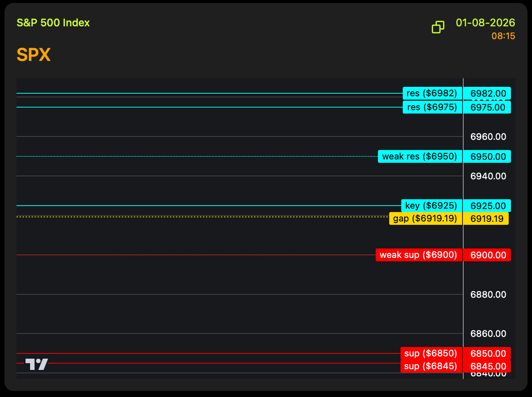Select the sup ($6850) level label
The image size is (532, 397).
tap(431, 353)
